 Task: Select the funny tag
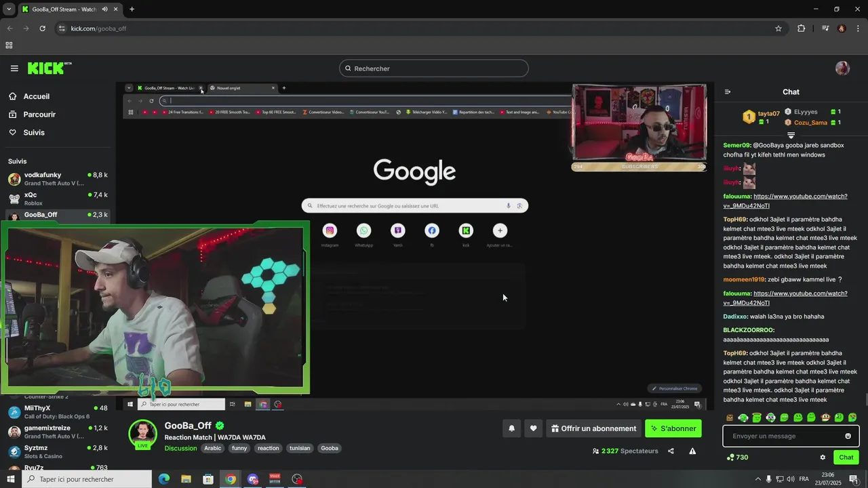point(239,448)
